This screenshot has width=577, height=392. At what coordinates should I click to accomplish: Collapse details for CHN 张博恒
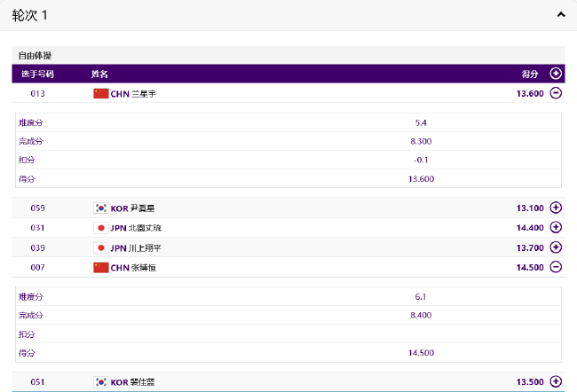(556, 267)
